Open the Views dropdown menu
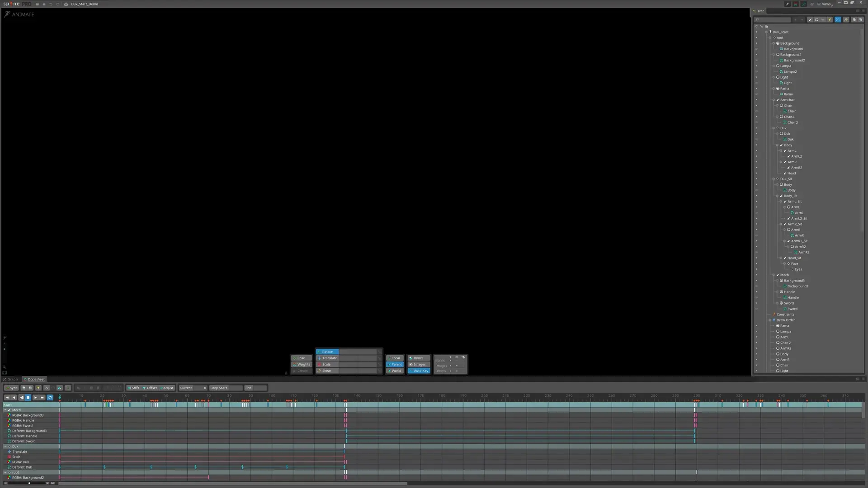868x488 pixels. (x=825, y=4)
